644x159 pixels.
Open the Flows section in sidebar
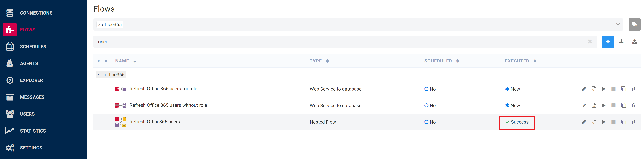[x=27, y=30]
